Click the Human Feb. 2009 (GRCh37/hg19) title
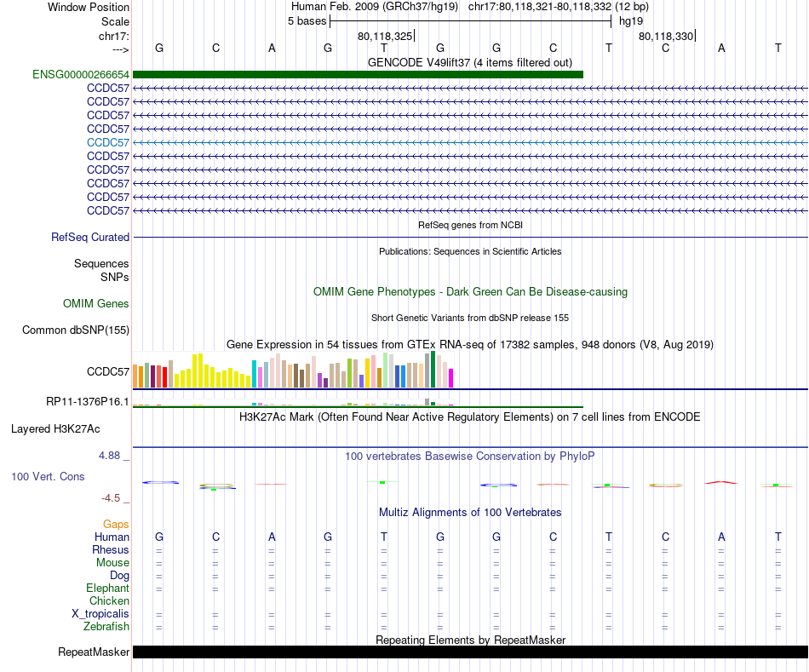The image size is (809, 672). tap(375, 7)
